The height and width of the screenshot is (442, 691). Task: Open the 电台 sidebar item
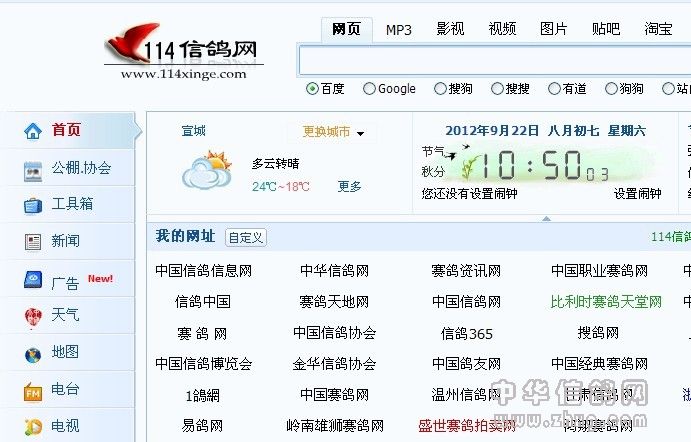pos(67,390)
